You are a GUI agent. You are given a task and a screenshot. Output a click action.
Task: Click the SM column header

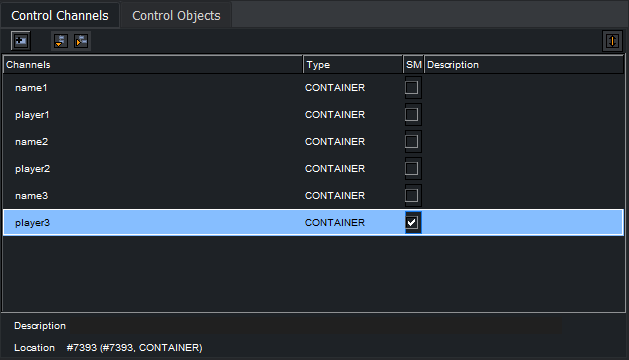tap(414, 65)
